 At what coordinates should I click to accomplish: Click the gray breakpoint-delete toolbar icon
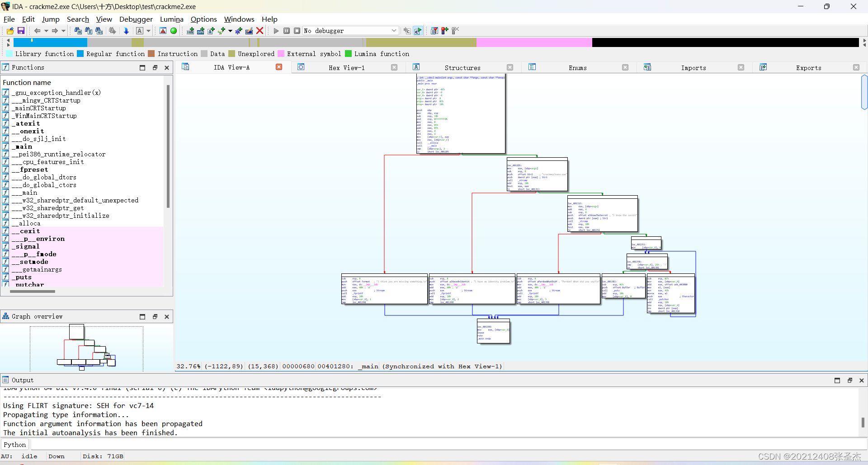click(455, 31)
